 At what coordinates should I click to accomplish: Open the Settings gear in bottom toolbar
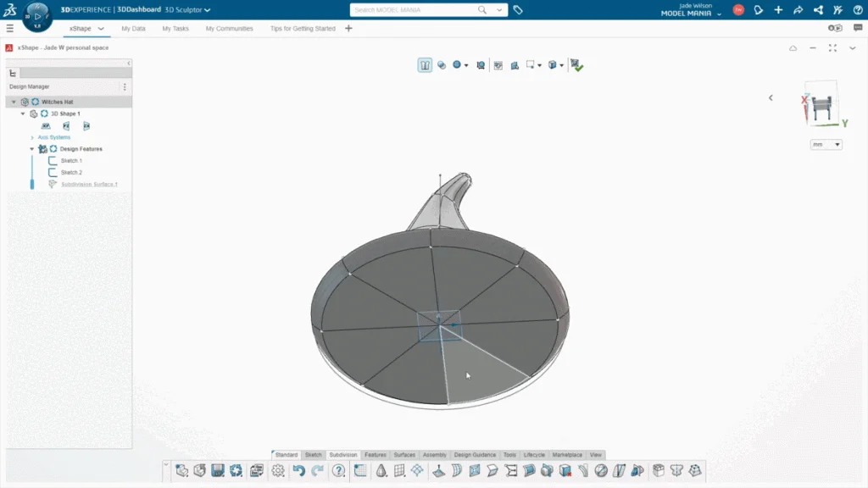pos(278,471)
